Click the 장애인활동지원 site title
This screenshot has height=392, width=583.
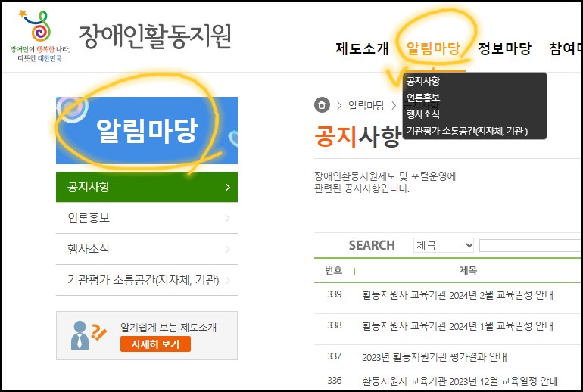tap(155, 36)
